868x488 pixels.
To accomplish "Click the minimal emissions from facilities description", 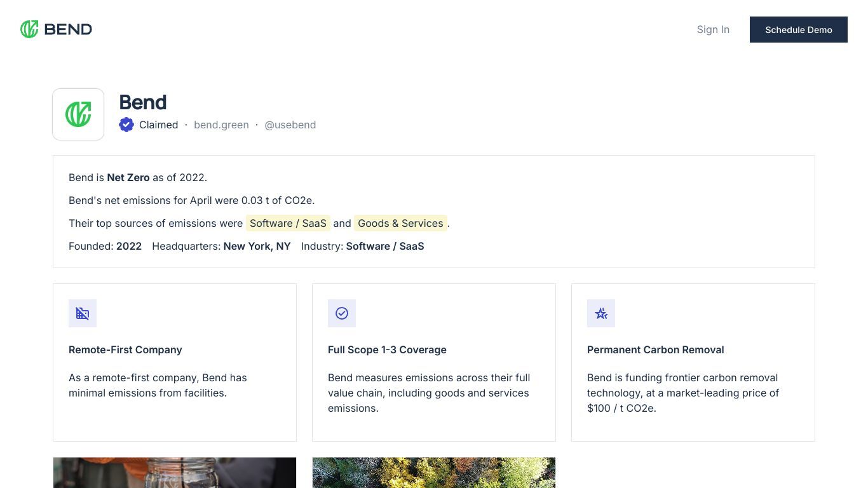I will (158, 385).
